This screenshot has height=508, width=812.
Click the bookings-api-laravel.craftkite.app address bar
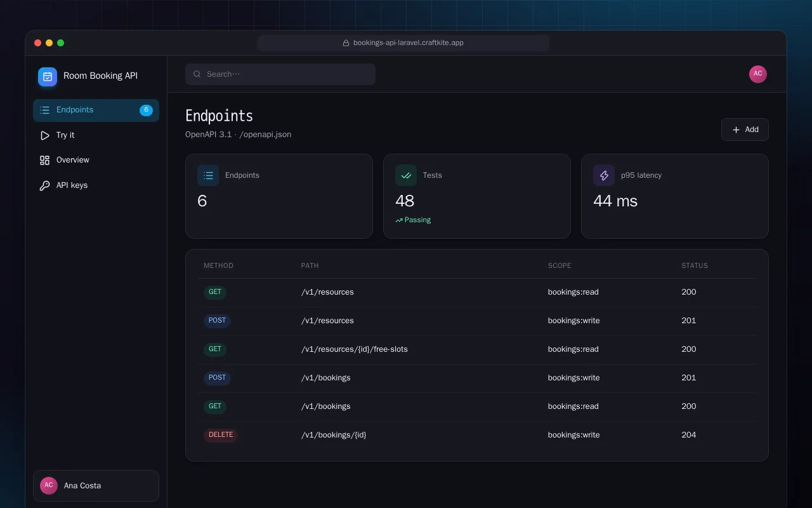[x=403, y=43]
